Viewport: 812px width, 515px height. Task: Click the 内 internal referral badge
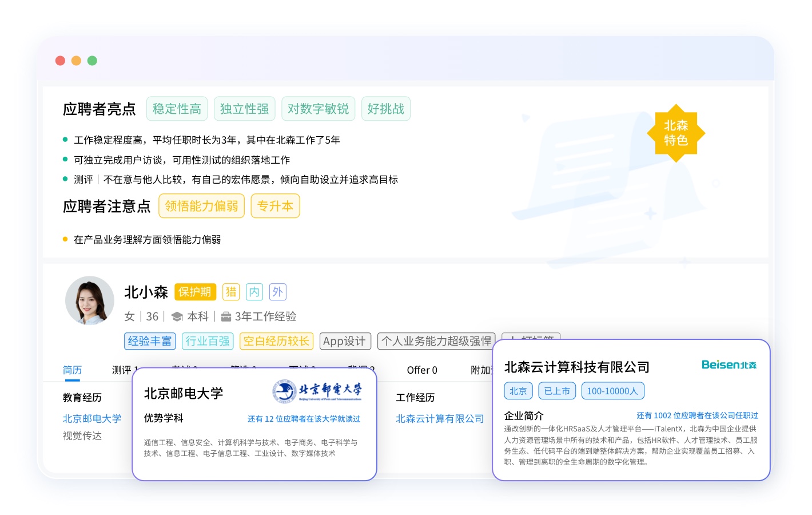point(254,292)
